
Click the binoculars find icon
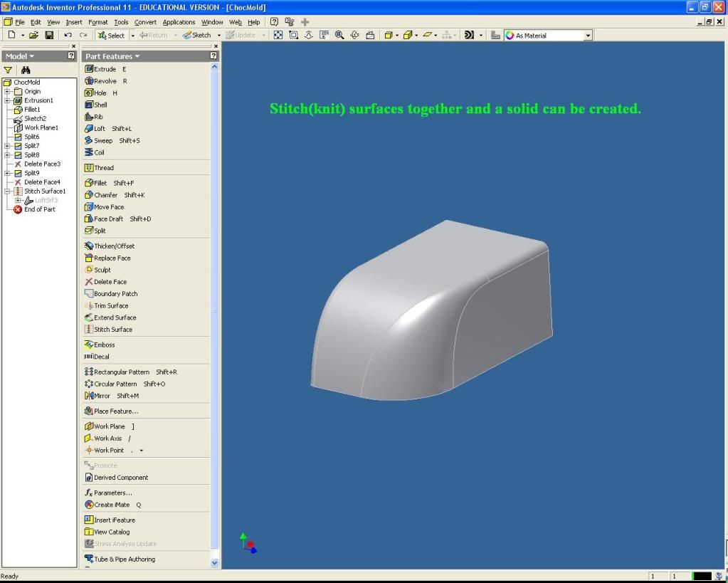point(26,70)
